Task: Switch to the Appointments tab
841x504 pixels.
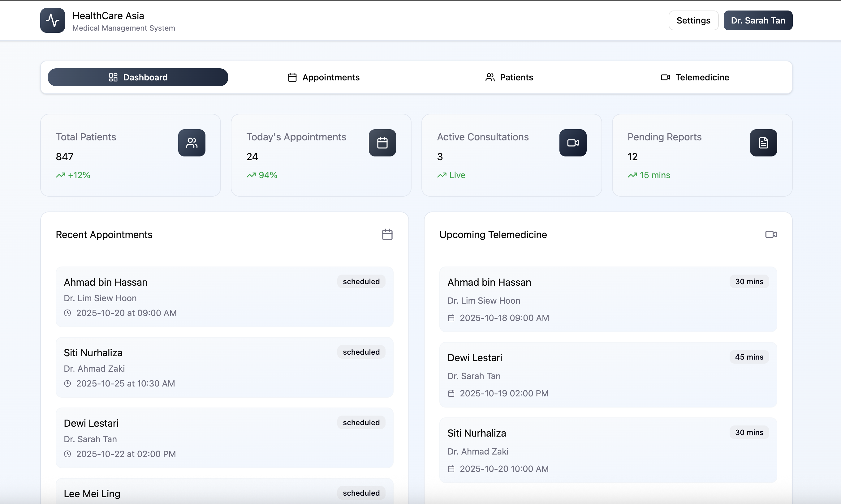Action: [x=323, y=77]
